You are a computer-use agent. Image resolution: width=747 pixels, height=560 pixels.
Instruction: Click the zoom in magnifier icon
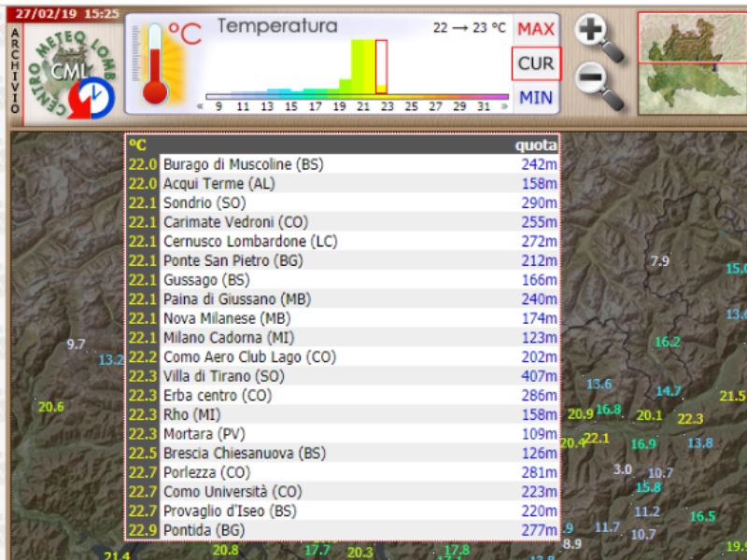point(597,36)
